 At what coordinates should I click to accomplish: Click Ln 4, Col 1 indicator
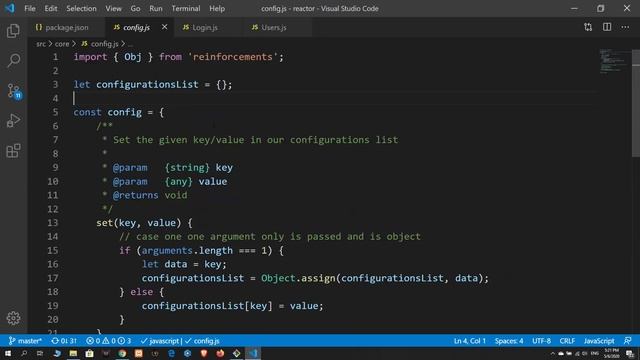(x=470, y=341)
